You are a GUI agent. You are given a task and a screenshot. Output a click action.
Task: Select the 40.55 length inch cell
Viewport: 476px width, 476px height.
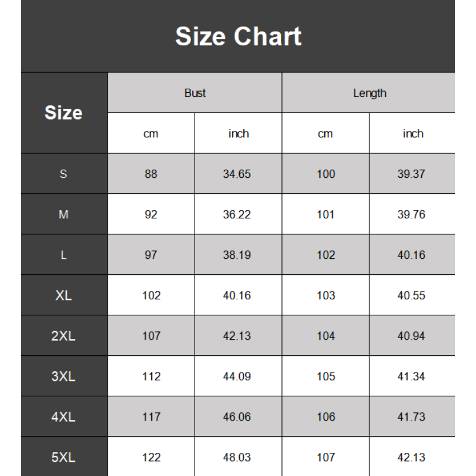click(411, 296)
